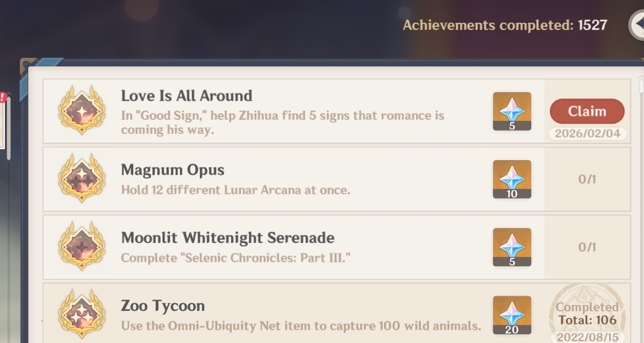Click the 5 Primogem reward for Love Is All Around
Image resolution: width=644 pixels, height=343 pixels.
click(512, 111)
